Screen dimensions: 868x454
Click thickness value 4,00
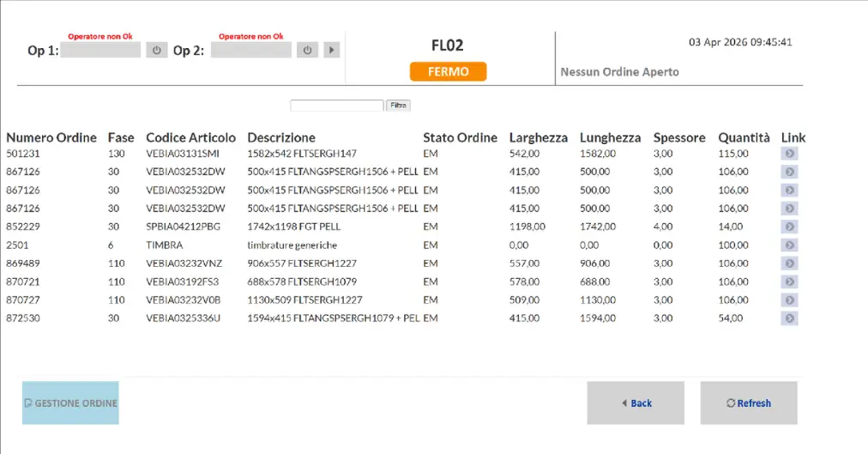(x=663, y=227)
